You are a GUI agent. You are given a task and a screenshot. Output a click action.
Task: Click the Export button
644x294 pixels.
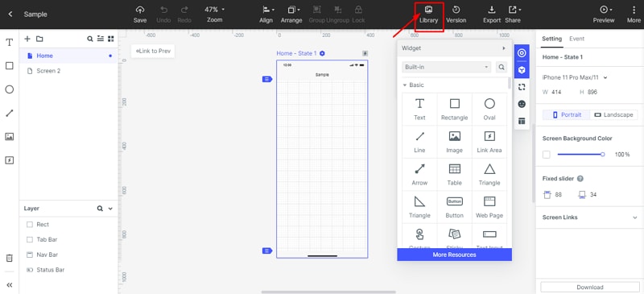pos(492,14)
